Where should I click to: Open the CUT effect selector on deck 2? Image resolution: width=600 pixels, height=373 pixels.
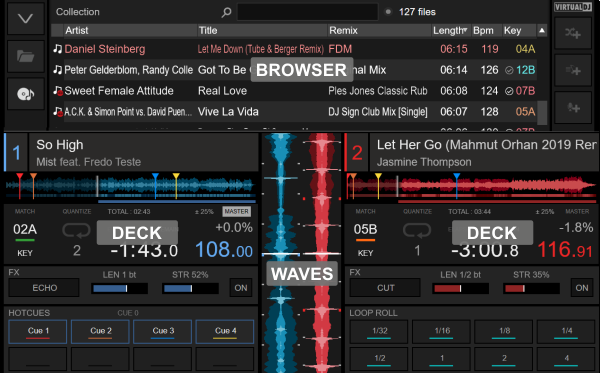point(385,288)
